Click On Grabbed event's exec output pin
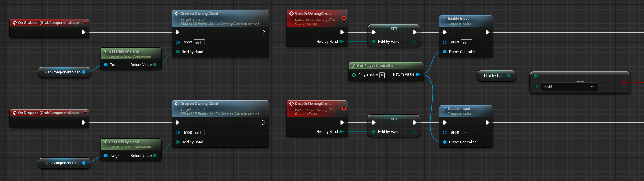Screen dimensions: 644x181 coord(84,32)
